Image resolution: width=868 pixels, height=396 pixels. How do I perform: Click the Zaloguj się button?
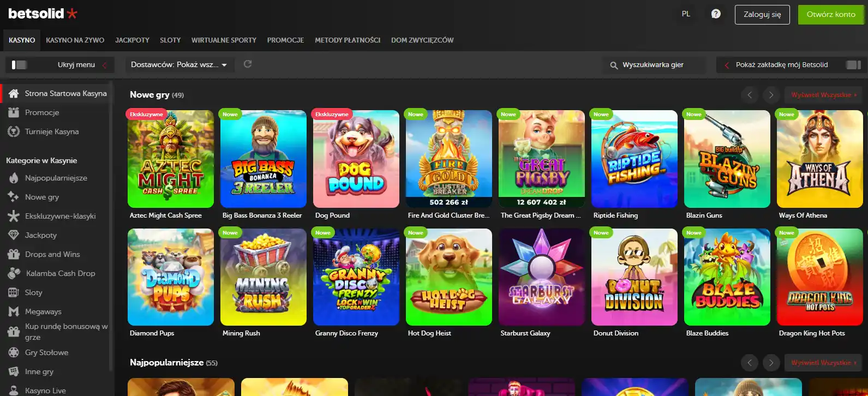coord(762,15)
